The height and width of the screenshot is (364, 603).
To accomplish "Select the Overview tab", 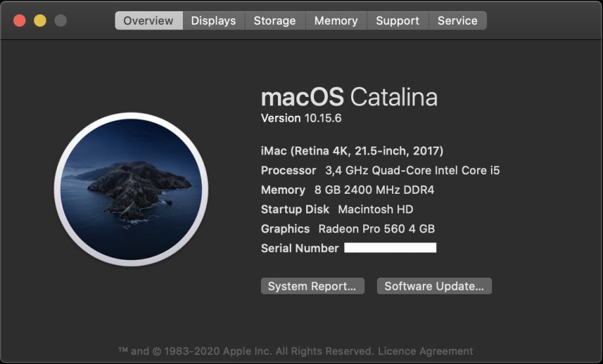I will pyautogui.click(x=148, y=20).
